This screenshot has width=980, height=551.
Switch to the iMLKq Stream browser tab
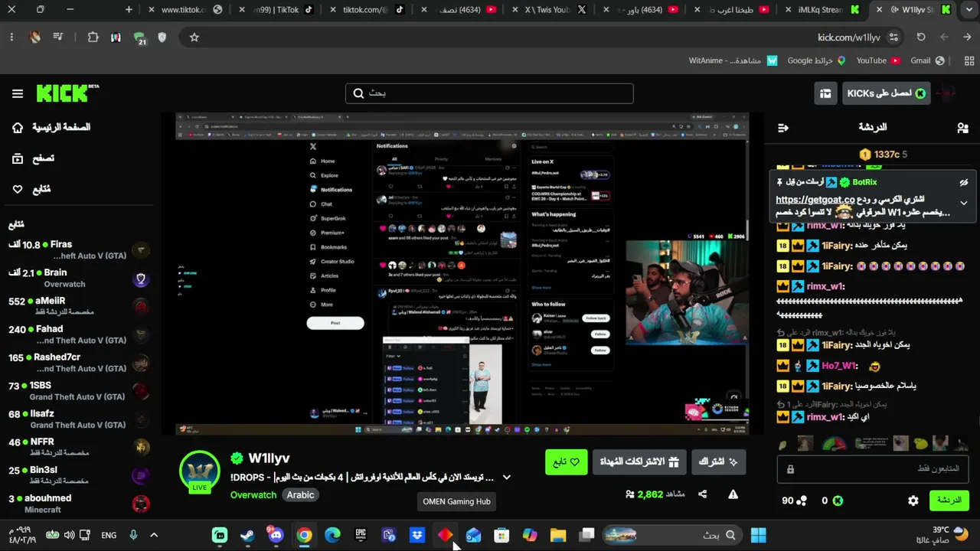click(x=825, y=10)
